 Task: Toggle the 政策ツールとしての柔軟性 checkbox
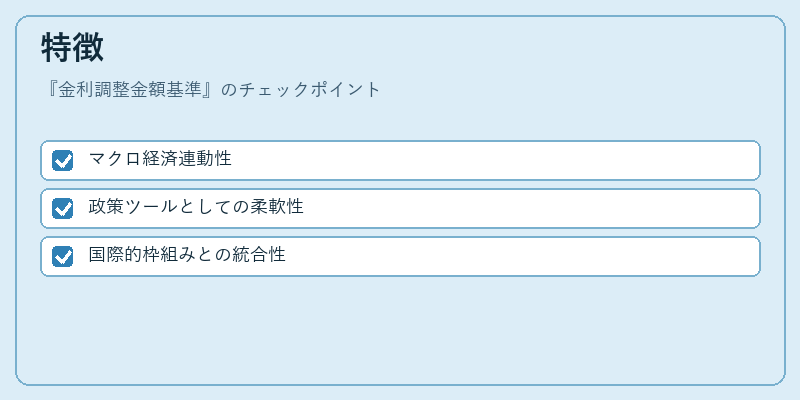point(63,209)
